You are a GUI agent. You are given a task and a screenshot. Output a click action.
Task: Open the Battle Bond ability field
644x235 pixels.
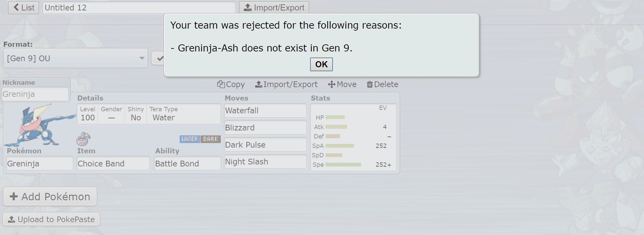(x=187, y=163)
